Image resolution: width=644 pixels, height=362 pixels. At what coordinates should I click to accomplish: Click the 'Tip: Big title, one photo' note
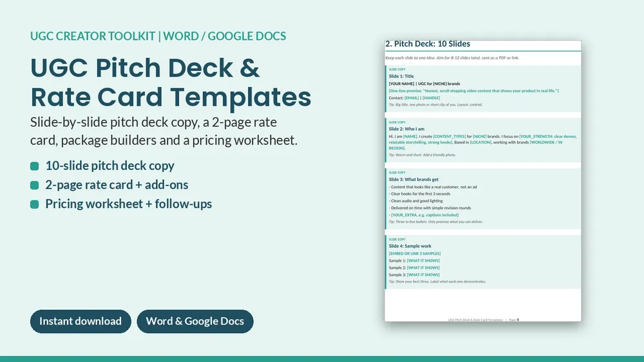(435, 105)
